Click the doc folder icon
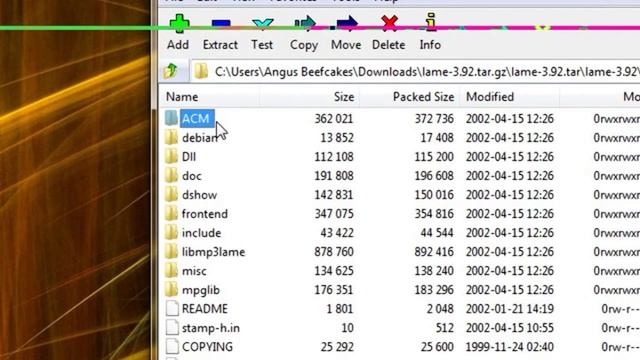 point(171,176)
